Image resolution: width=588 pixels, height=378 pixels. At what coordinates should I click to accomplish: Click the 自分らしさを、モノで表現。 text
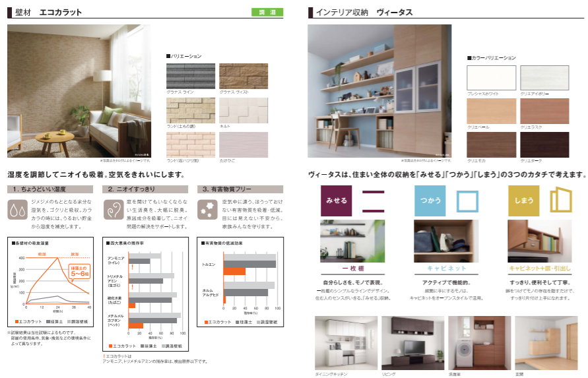click(353, 282)
